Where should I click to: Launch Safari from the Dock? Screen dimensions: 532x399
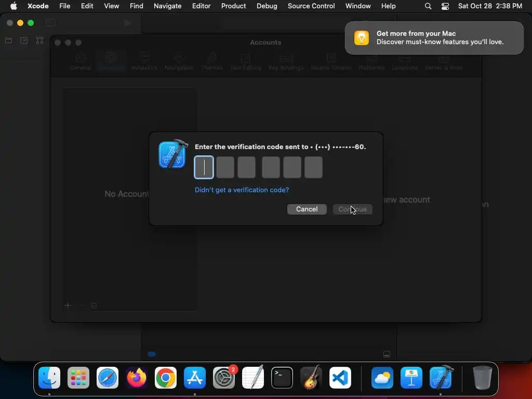coord(108,378)
